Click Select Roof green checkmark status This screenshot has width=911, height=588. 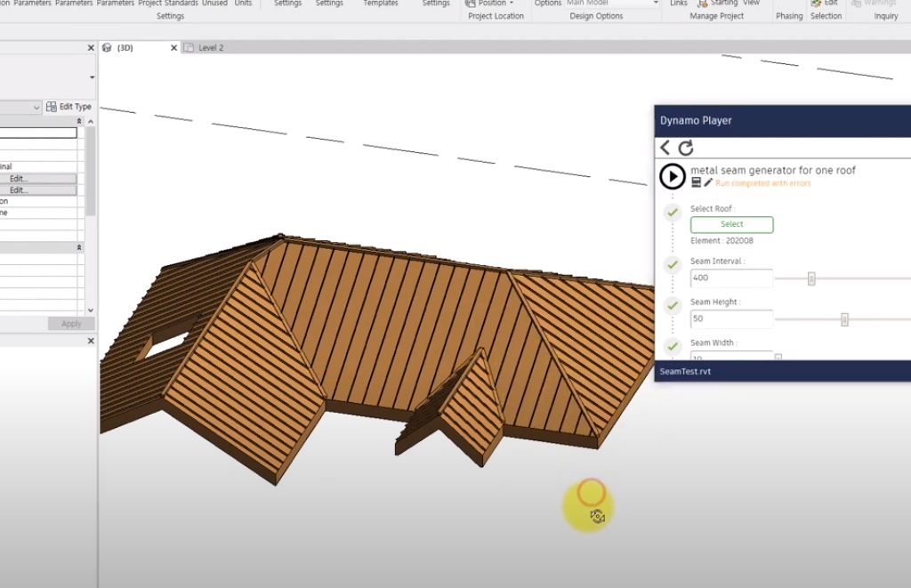[673, 213]
